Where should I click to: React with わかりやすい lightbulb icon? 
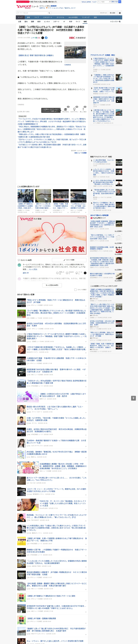click(x=74, y=109)
